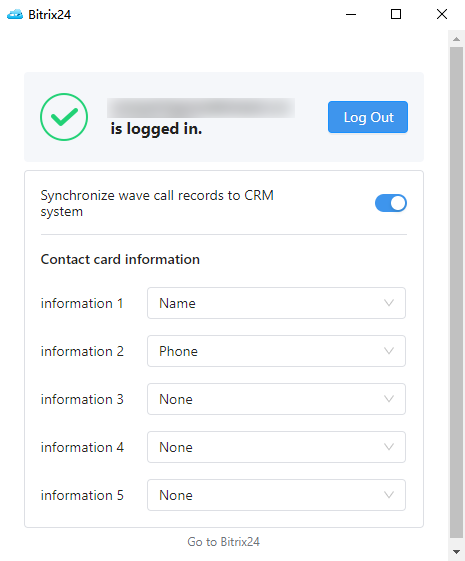Click the scrollbar up arrow

tap(456, 39)
